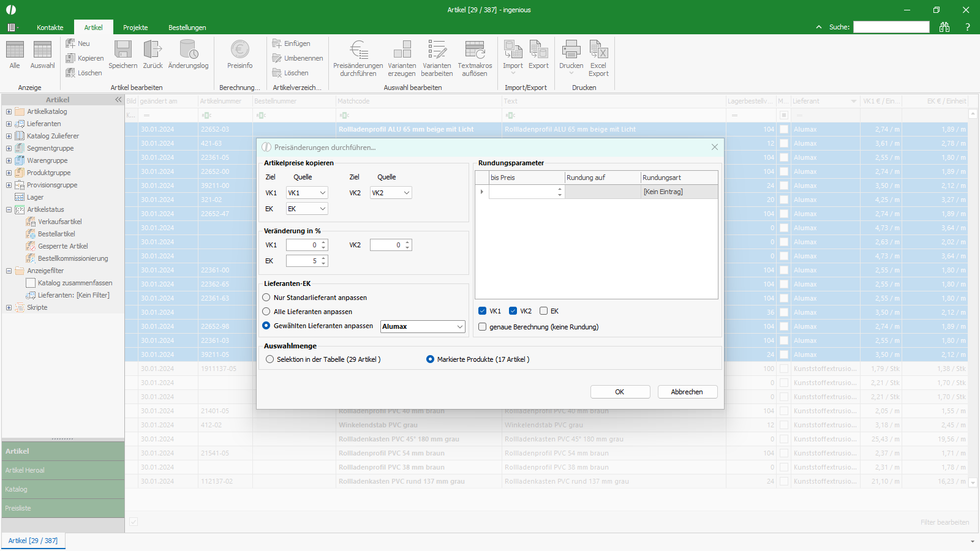Click the Abbrechen button

687,392
